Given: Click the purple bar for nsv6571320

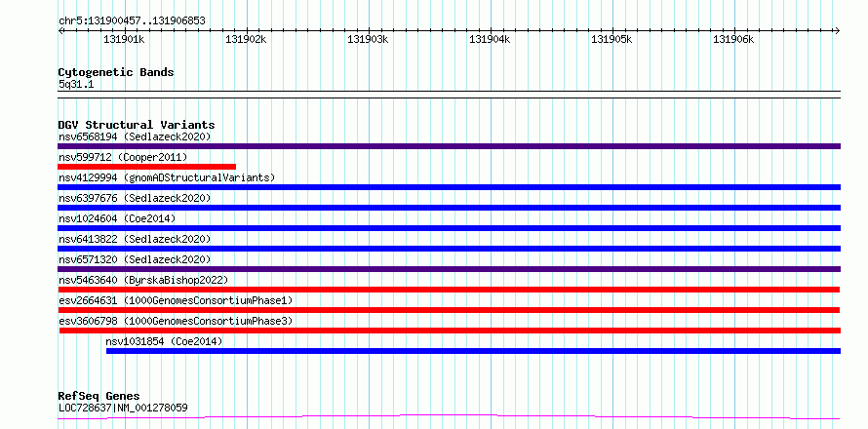Looking at the screenshot, I should [x=449, y=269].
